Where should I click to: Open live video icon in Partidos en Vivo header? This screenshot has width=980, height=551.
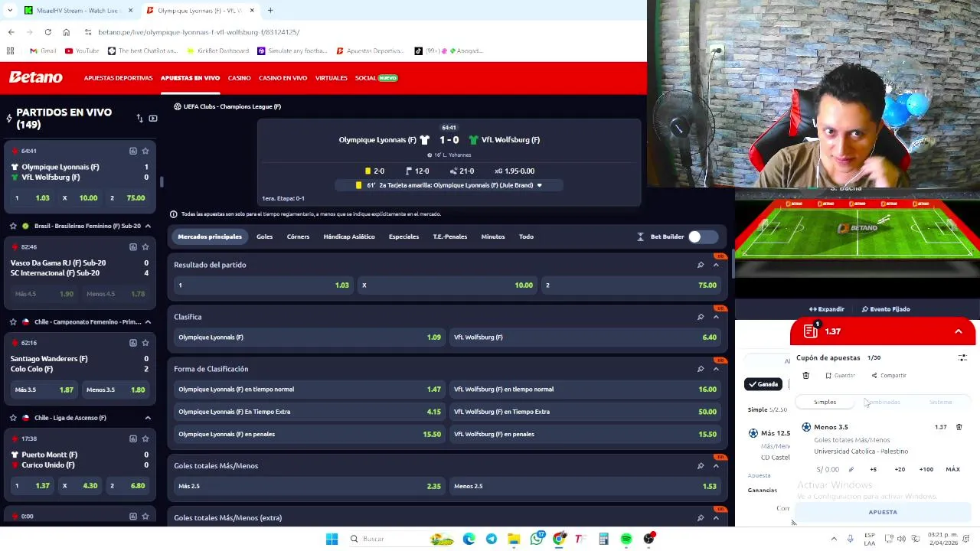coord(153,119)
